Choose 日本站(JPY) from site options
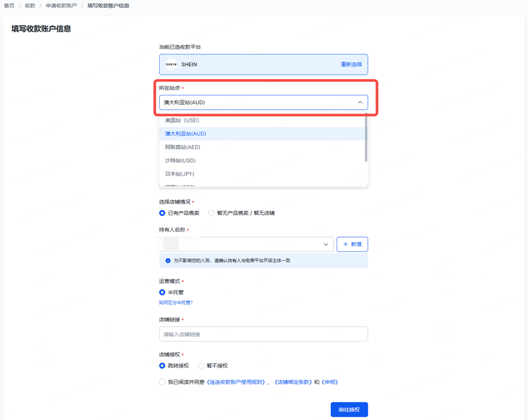Viewport: 528px width, 420px height. coord(180,174)
